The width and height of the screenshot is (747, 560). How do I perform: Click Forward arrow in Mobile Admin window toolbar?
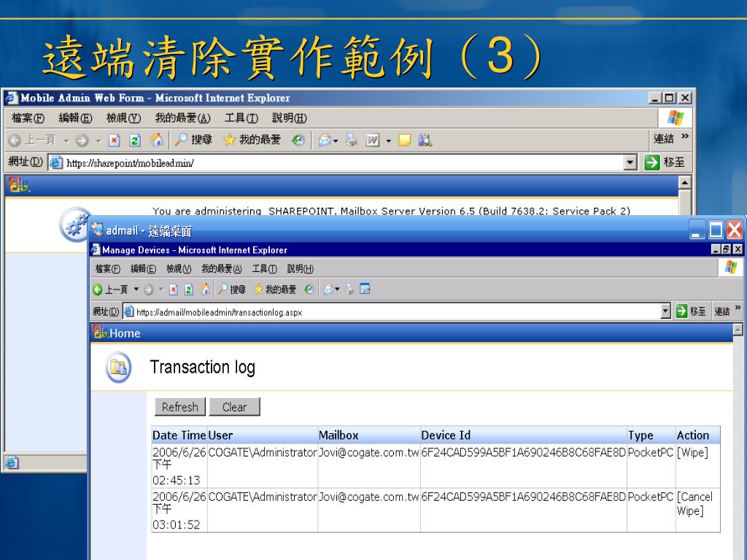[x=82, y=140]
